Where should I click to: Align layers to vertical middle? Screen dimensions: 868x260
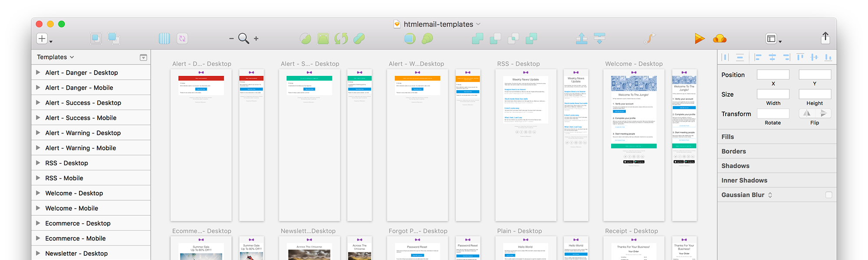click(x=814, y=57)
